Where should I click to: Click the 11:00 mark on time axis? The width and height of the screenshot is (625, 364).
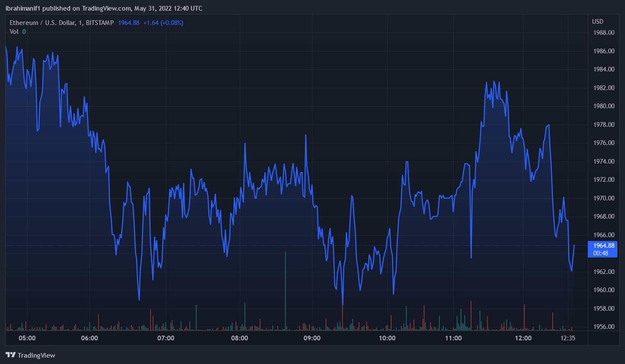pyautogui.click(x=453, y=338)
